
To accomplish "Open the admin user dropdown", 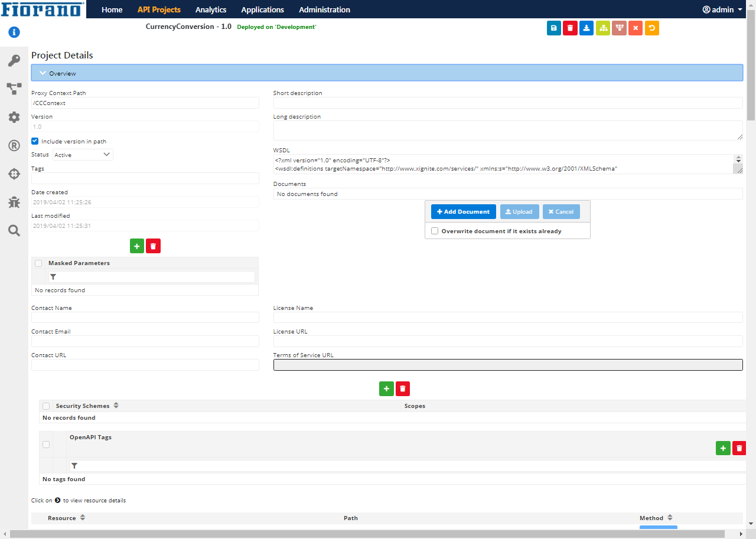I will [x=722, y=9].
